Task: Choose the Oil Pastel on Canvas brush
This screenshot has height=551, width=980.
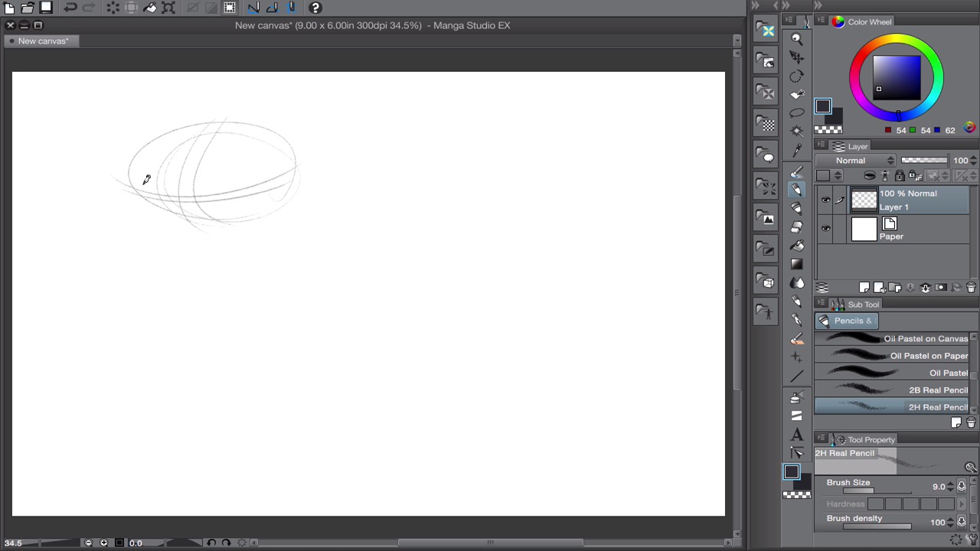Action: click(892, 338)
